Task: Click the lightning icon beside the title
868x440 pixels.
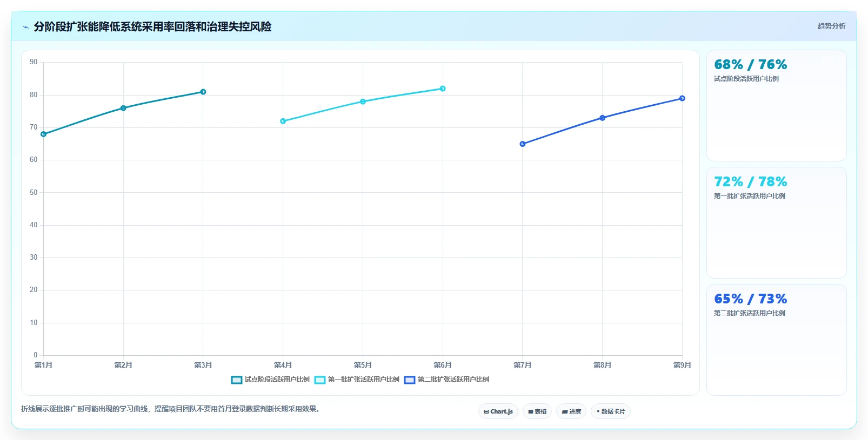Action: click(25, 27)
